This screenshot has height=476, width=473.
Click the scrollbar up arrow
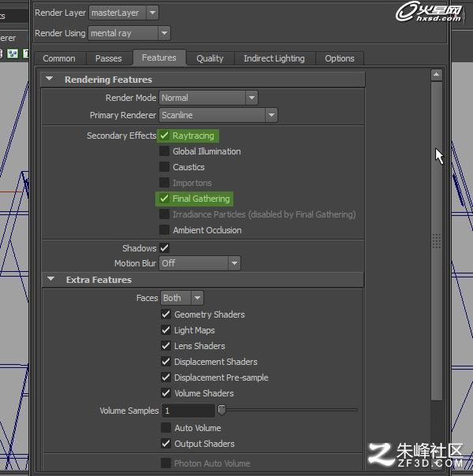pos(436,75)
